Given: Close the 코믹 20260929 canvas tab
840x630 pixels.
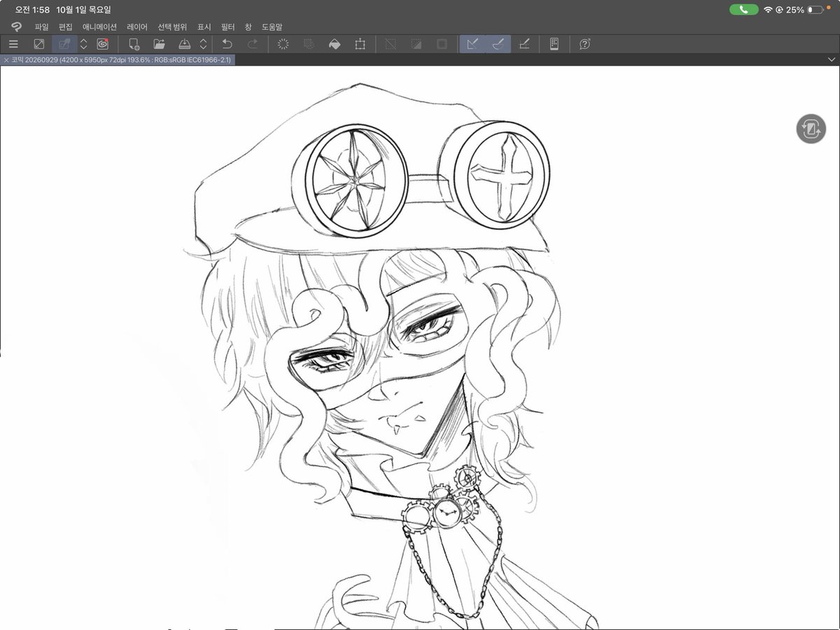Looking at the screenshot, I should 6,60.
